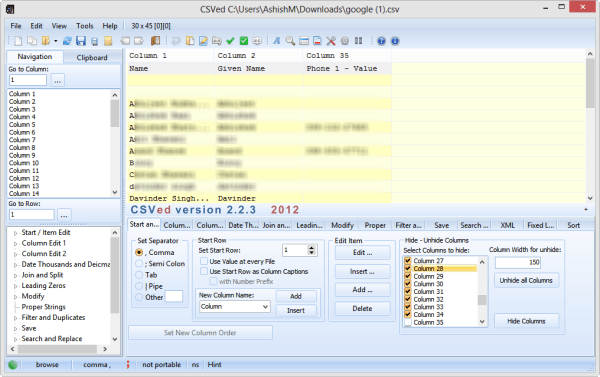600x377 pixels.
Task: Click the small save-as disk icon
Action: coord(95,41)
